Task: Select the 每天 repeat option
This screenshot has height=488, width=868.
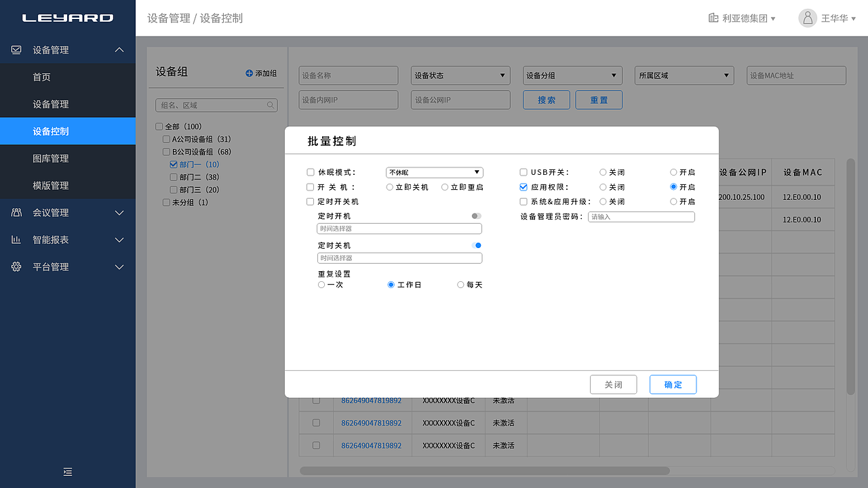Action: click(460, 284)
